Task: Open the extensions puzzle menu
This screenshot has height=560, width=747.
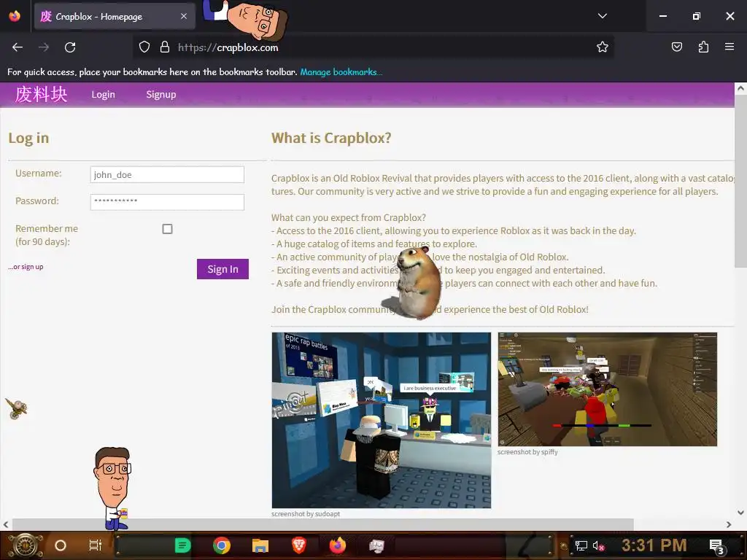Action: pos(703,47)
